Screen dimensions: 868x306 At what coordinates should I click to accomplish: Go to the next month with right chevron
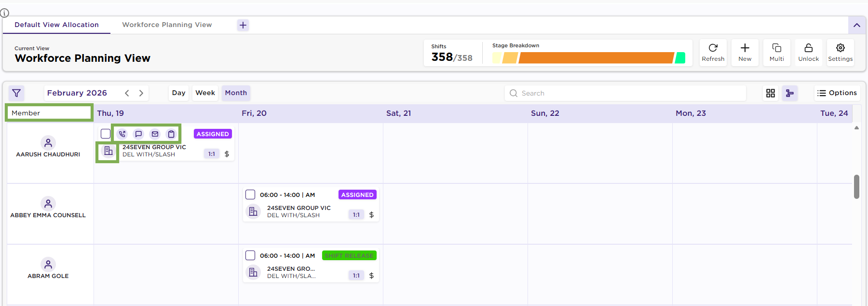pos(141,93)
